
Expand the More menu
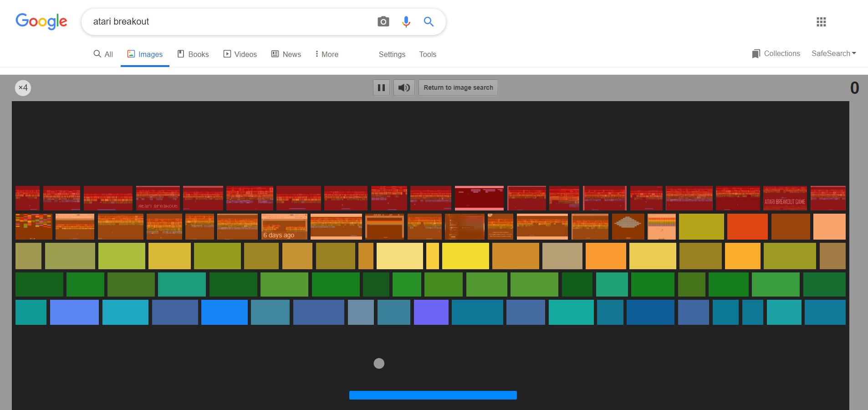coord(327,54)
